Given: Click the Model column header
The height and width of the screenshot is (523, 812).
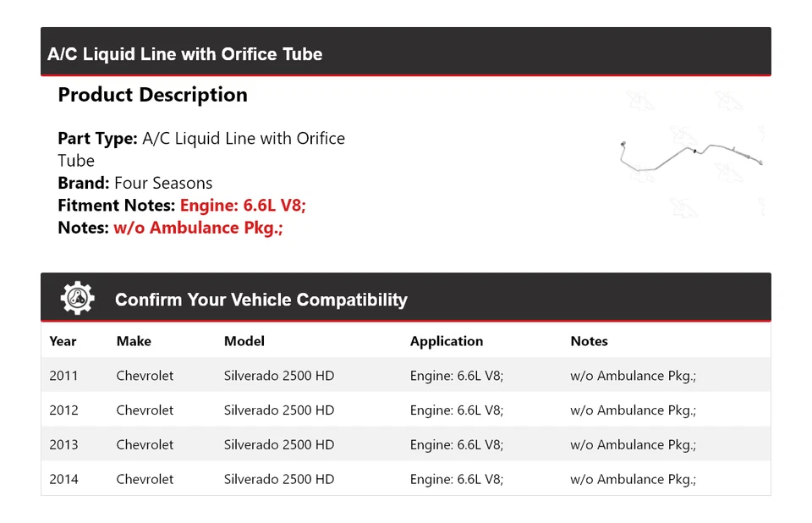Looking at the screenshot, I should [244, 341].
